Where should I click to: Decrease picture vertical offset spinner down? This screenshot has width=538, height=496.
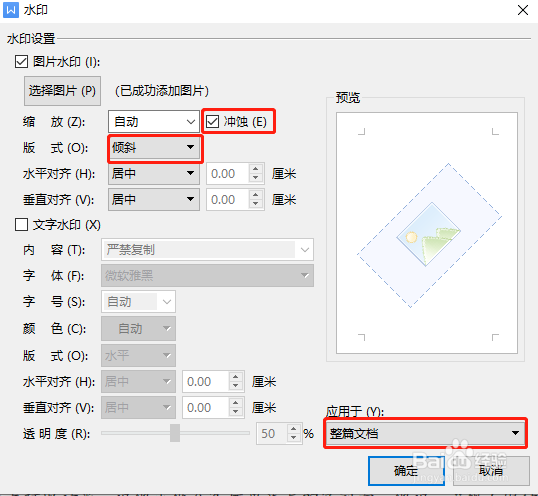[x=256, y=204]
